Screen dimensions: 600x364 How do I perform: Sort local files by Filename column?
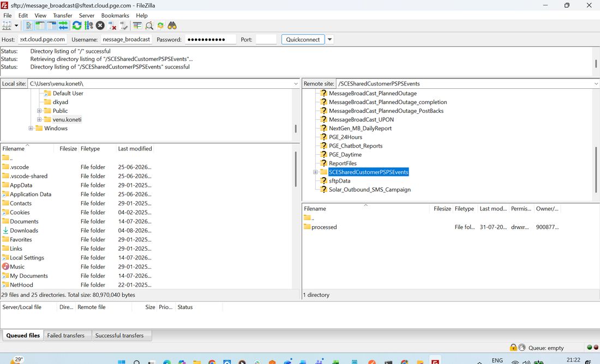pyautogui.click(x=27, y=148)
